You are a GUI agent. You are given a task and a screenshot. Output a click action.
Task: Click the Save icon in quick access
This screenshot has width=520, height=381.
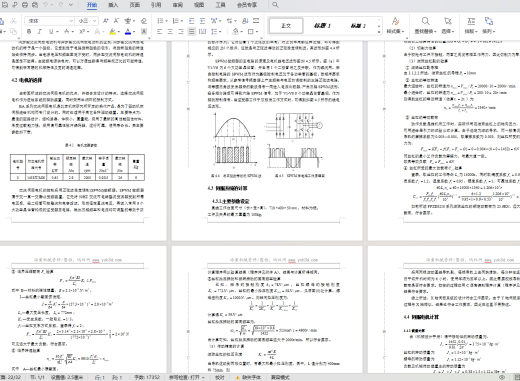[x=5, y=5]
